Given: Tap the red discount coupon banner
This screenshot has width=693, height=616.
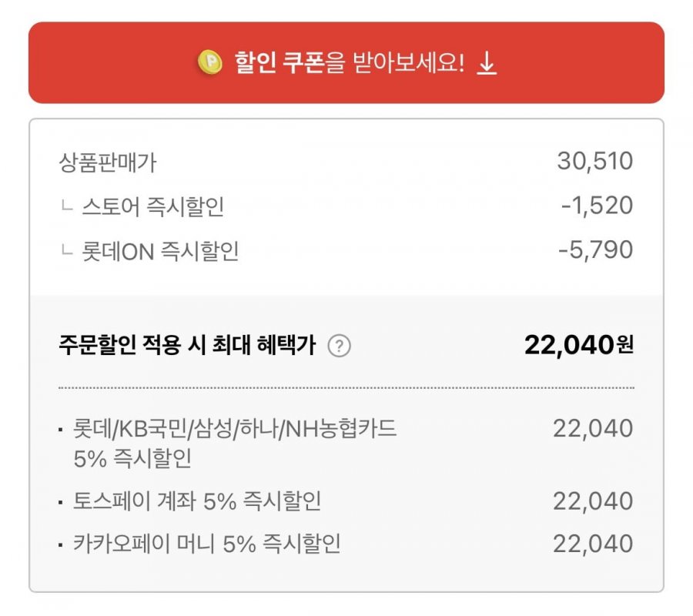Looking at the screenshot, I should [346, 62].
